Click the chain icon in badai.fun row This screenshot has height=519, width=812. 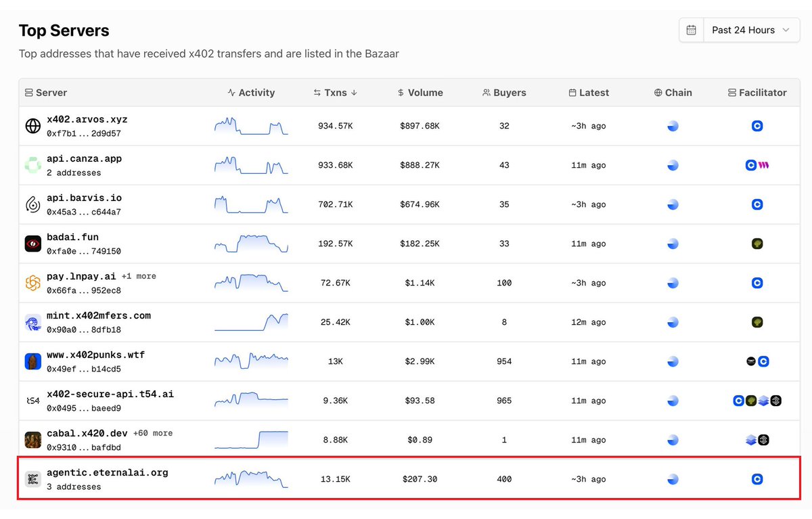pyautogui.click(x=673, y=244)
